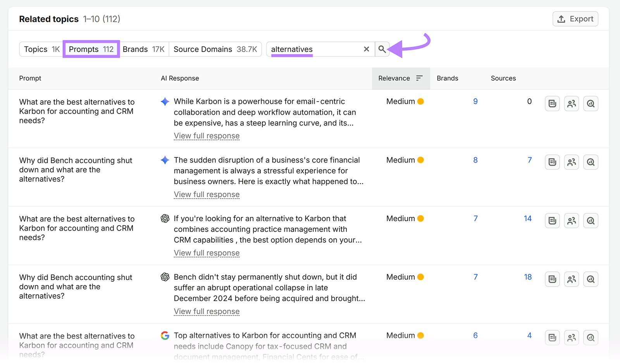This screenshot has width=620, height=364.
Task: Click the Medium relevance in the 'Top alternatives' row
Action: click(x=405, y=335)
